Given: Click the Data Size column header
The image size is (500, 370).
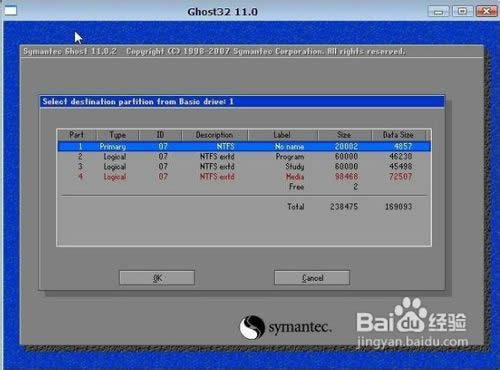Looking at the screenshot, I should click(x=398, y=135).
